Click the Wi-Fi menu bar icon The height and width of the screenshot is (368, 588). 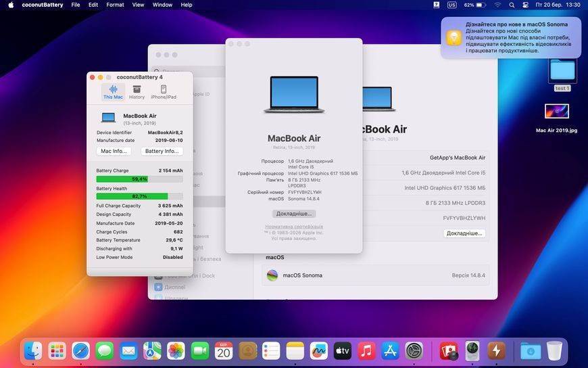(x=497, y=5)
